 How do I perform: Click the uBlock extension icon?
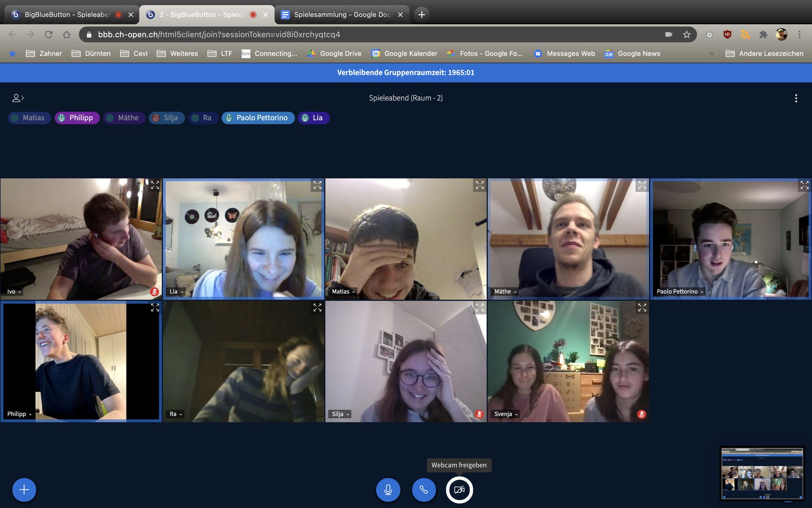tap(727, 35)
